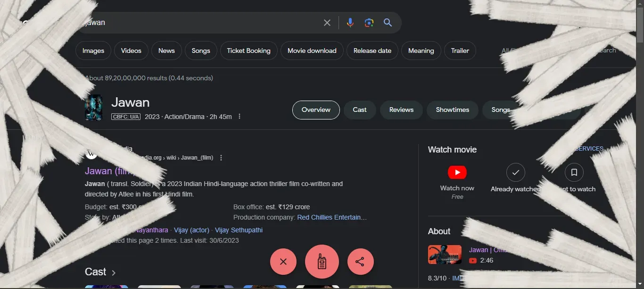644x289 pixels.
Task: Click the red floating X button
Action: pos(283,262)
